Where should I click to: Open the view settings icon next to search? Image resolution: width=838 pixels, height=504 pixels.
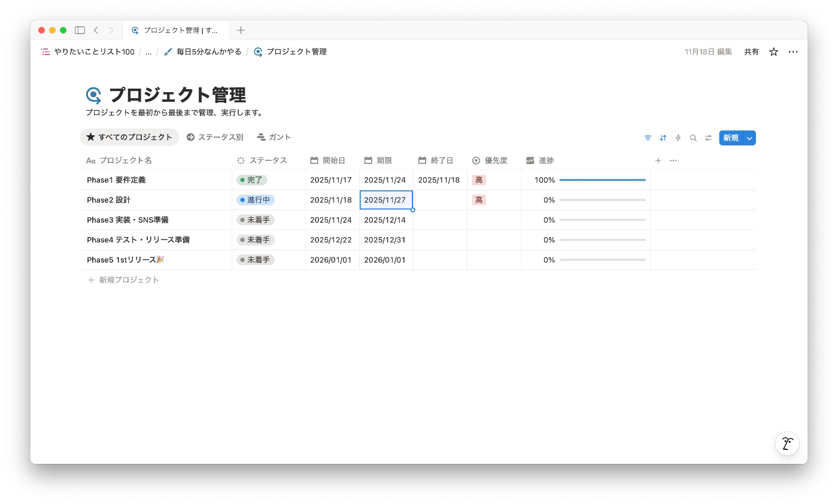click(x=708, y=138)
